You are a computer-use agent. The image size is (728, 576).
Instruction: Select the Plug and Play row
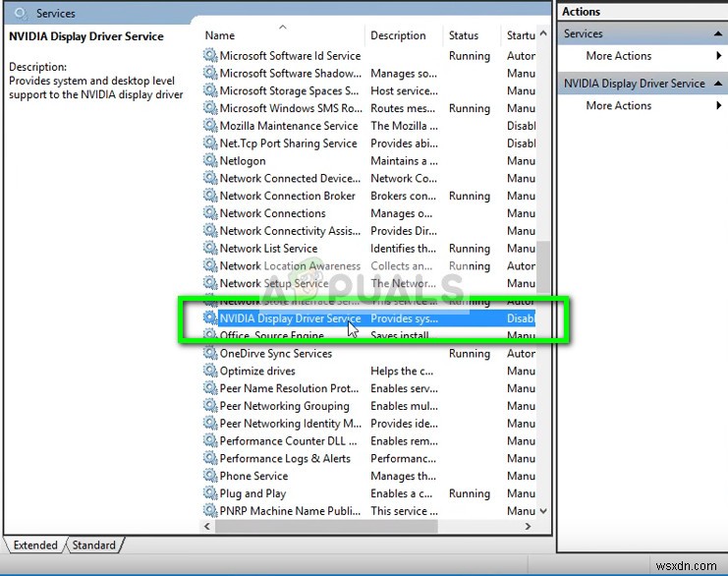click(369, 493)
